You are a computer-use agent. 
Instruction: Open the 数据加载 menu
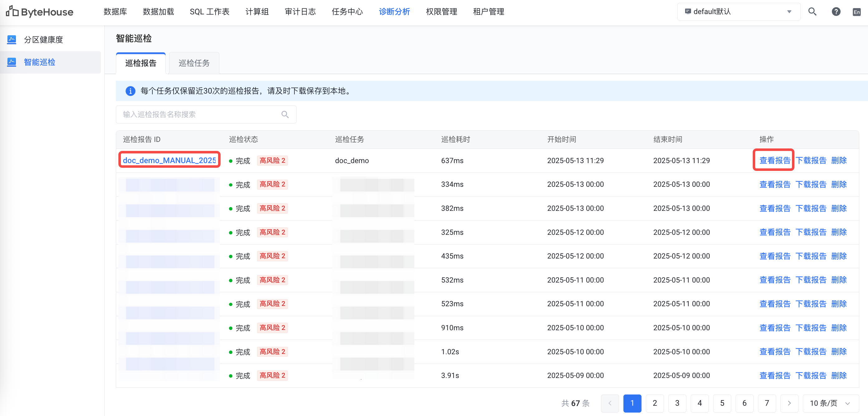point(158,12)
